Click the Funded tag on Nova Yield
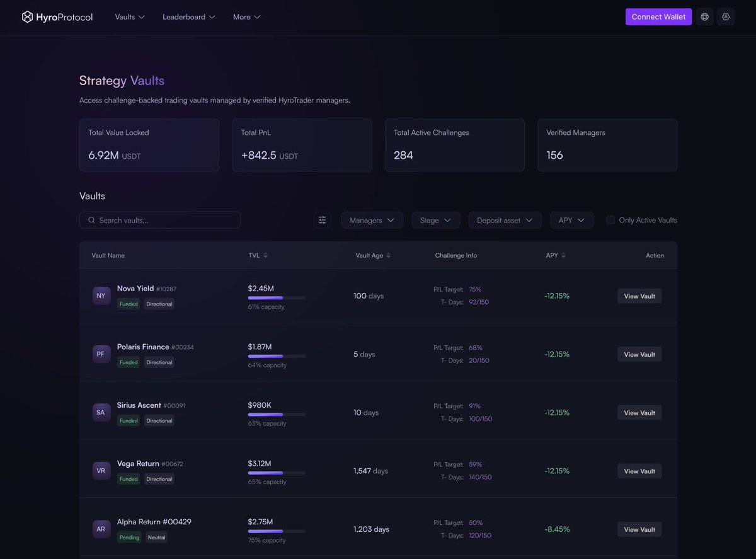 click(x=129, y=304)
